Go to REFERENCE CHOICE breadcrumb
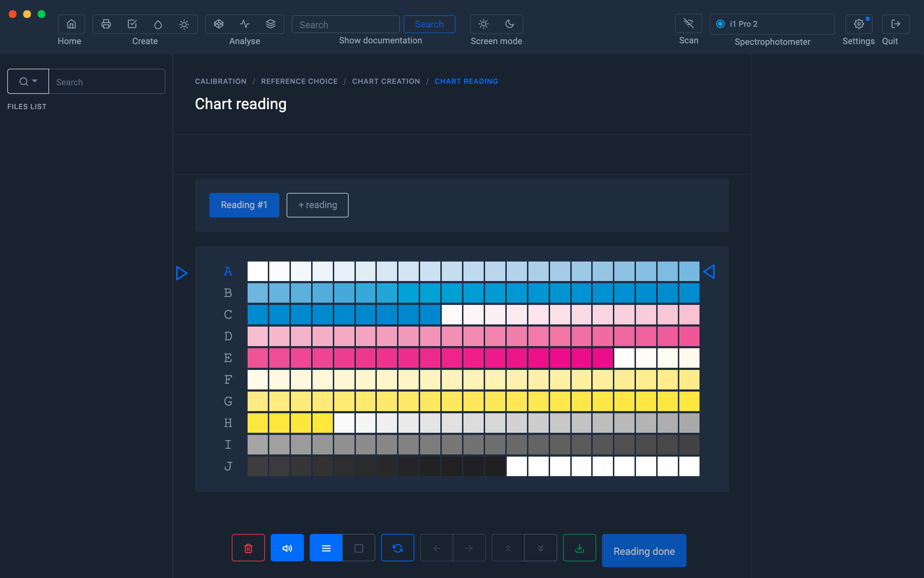Image resolution: width=924 pixels, height=578 pixels. tap(299, 81)
